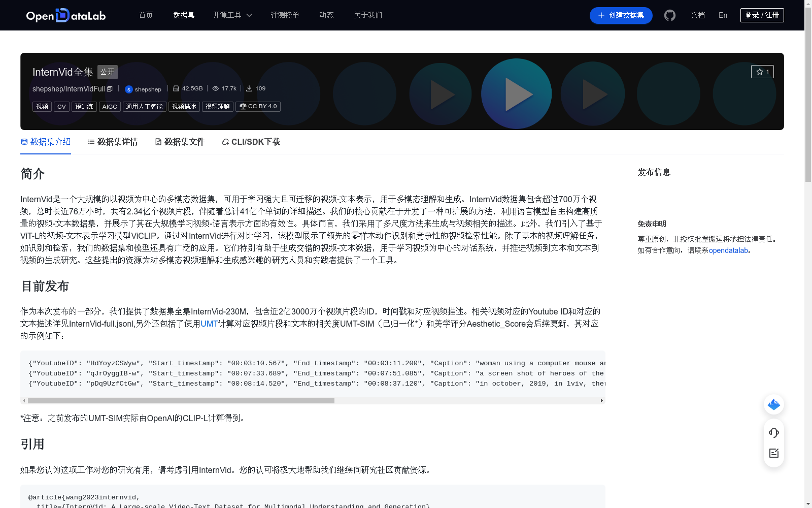Screen dimensions: 812x508
Task: Switch to the CLI/SDK下载 tab
Action: [x=251, y=142]
